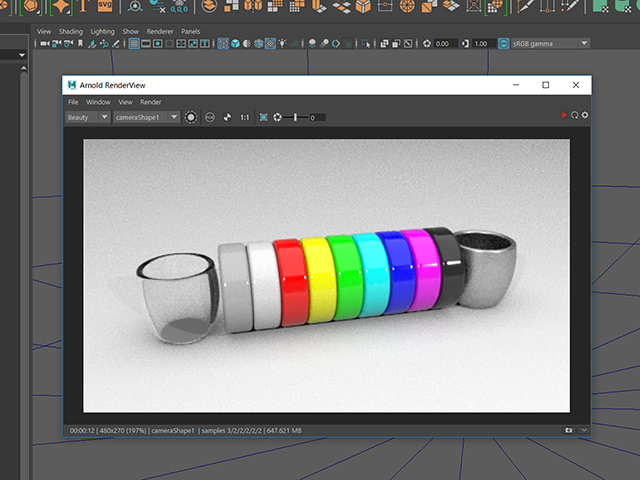Click the refresh render icon

tap(575, 115)
